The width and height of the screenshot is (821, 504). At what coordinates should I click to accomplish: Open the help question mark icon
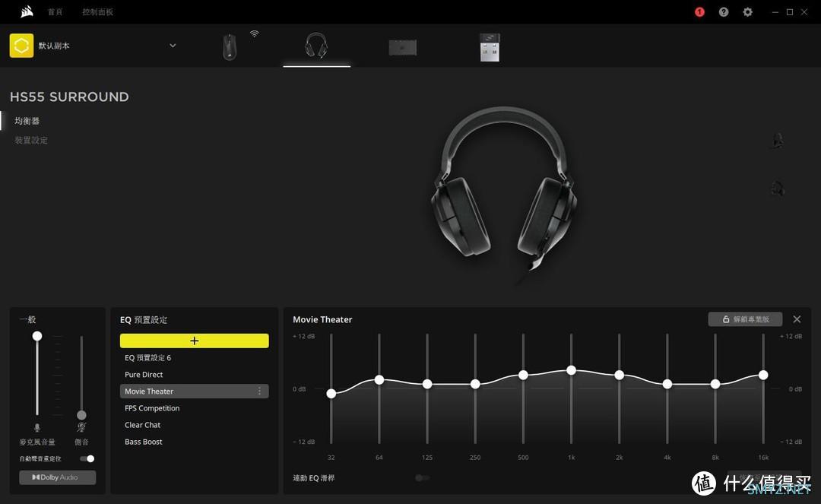724,12
